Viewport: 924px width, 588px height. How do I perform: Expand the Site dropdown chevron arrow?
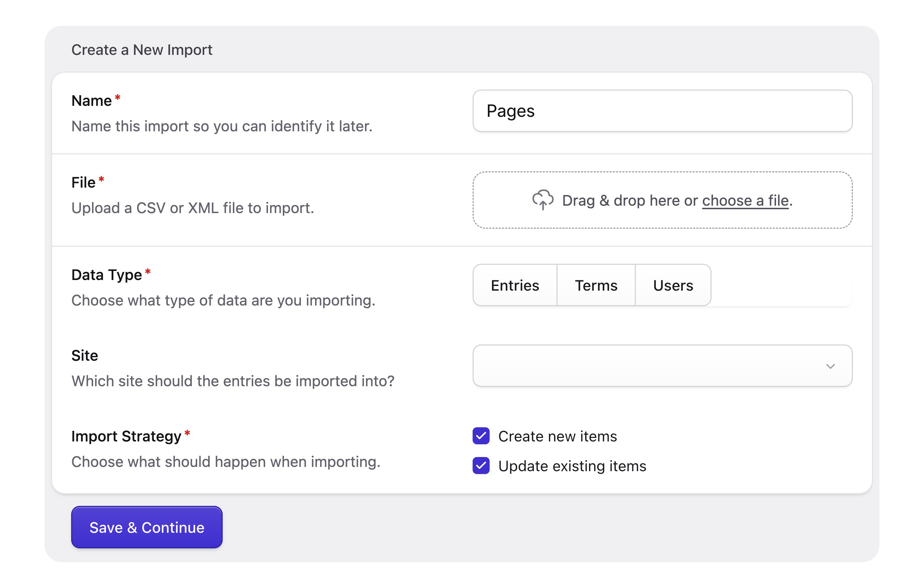point(830,366)
